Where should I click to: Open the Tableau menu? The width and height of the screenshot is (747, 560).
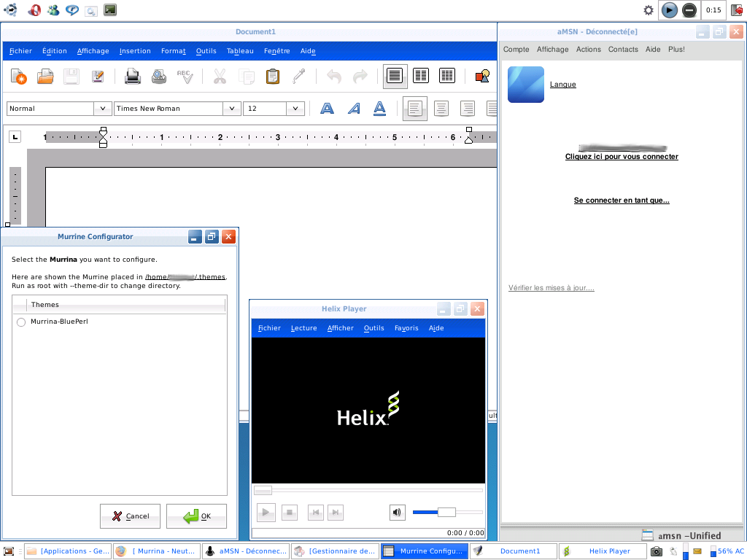(240, 51)
